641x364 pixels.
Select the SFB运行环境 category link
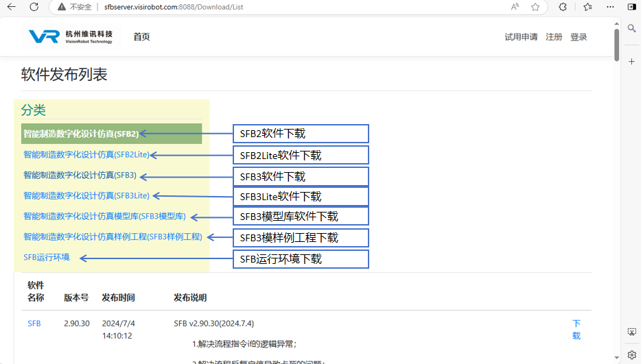47,257
